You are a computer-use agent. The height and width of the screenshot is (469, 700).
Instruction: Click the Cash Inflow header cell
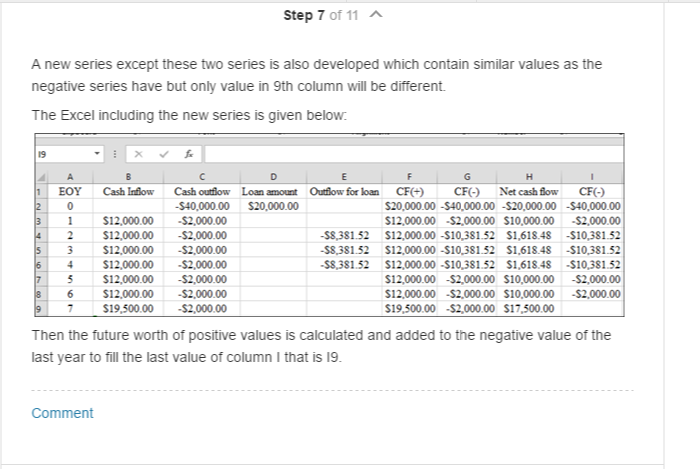pyautogui.click(x=128, y=192)
